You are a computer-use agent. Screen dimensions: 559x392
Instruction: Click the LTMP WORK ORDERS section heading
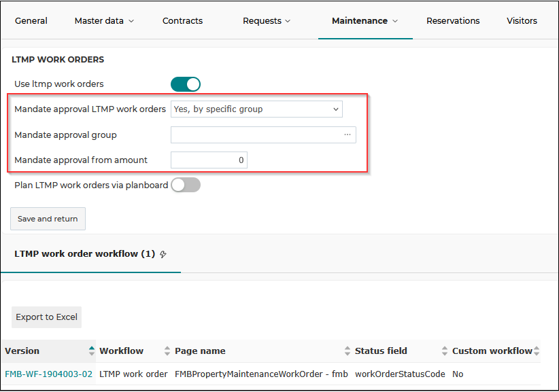pos(58,60)
